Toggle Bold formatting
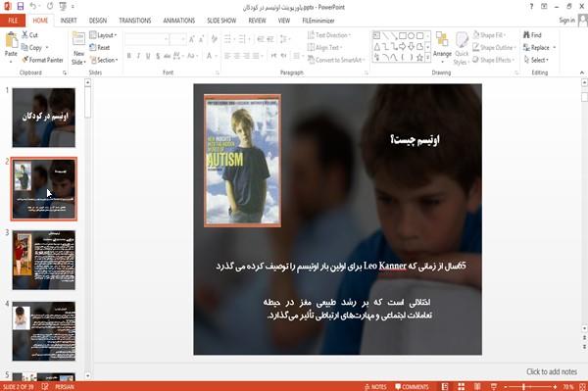 (129, 56)
